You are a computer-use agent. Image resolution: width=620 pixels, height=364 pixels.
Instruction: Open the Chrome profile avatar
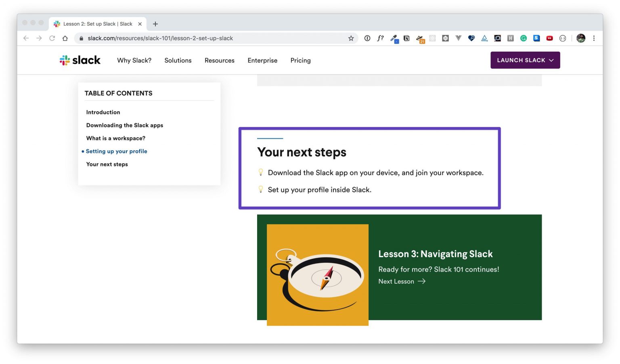click(x=580, y=38)
